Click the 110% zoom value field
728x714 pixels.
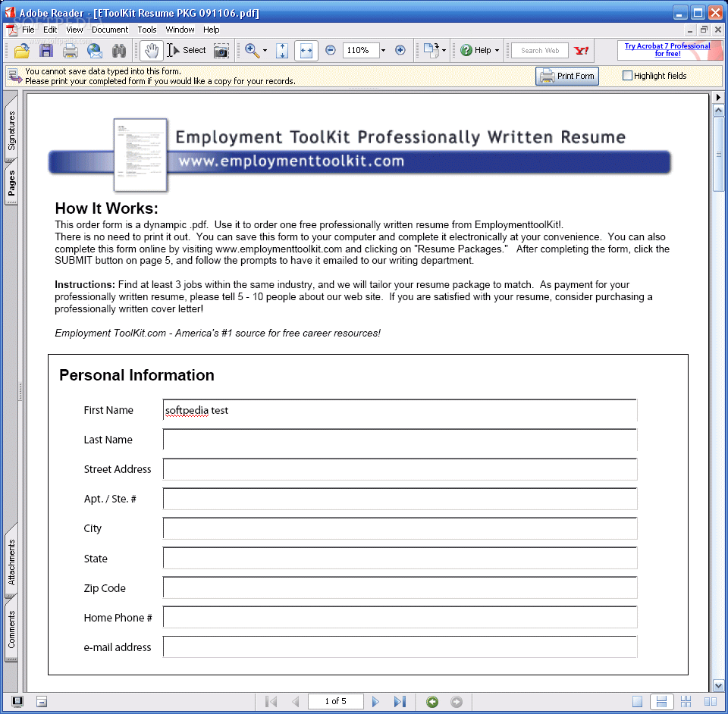tap(361, 50)
